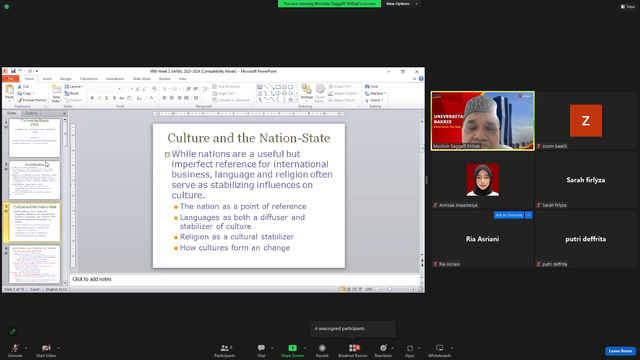Expand the Shapes gallery more arrow
Screen dimensions: 640x360
(x=296, y=100)
